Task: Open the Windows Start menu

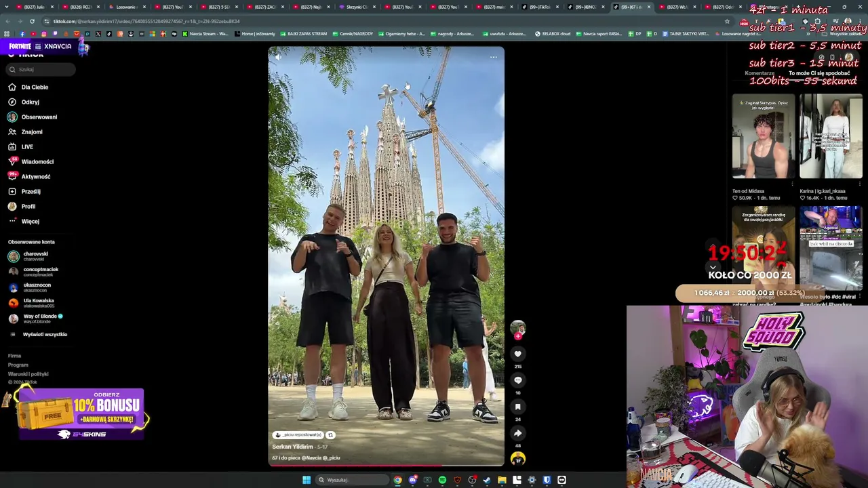Action: click(307, 480)
